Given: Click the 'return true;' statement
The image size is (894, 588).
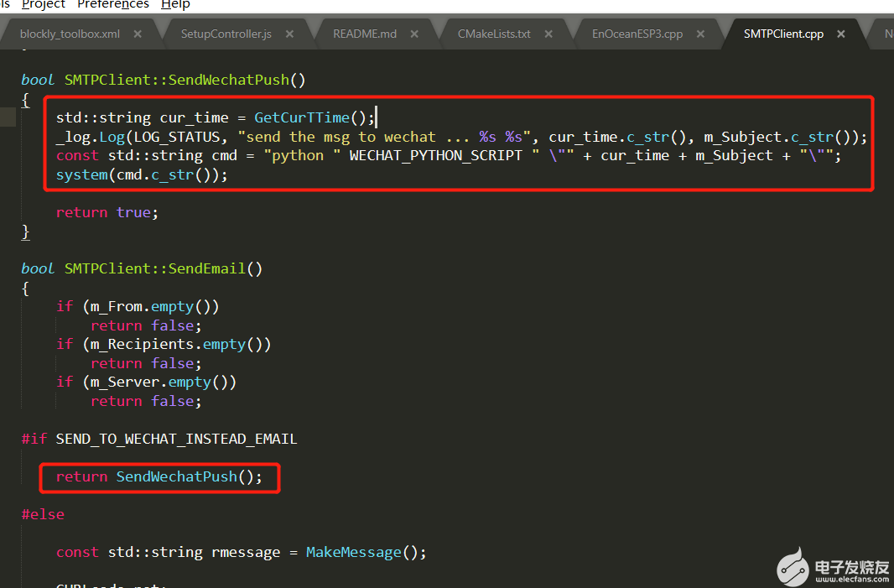Looking at the screenshot, I should click(107, 212).
